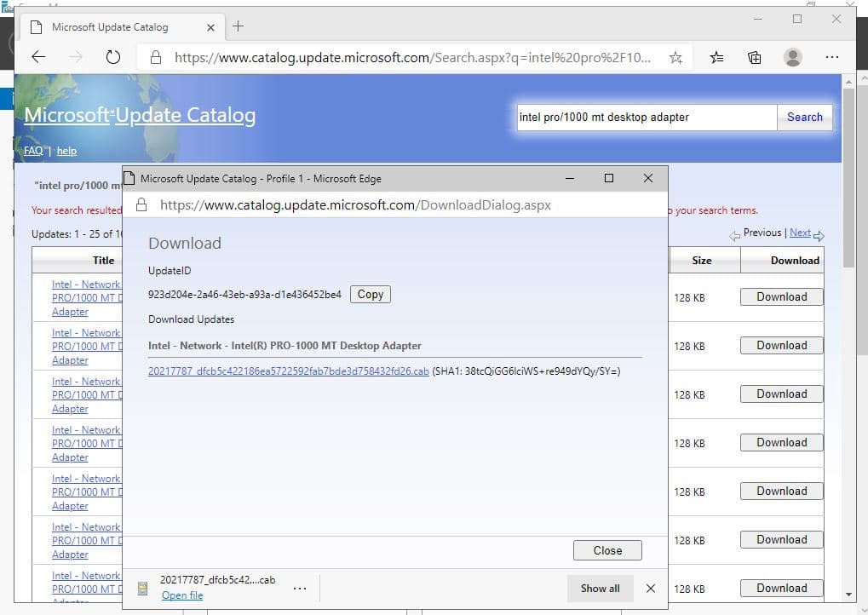
Task: Copy the UpdateID value
Action: pos(370,294)
